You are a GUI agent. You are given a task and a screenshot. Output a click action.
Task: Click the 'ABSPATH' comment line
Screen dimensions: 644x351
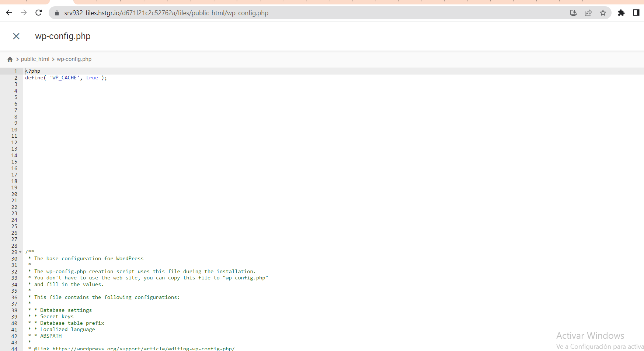click(x=51, y=336)
